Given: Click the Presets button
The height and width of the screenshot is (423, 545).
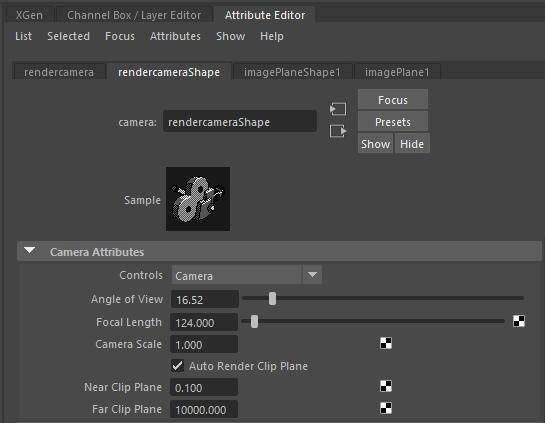Looking at the screenshot, I should (393, 122).
